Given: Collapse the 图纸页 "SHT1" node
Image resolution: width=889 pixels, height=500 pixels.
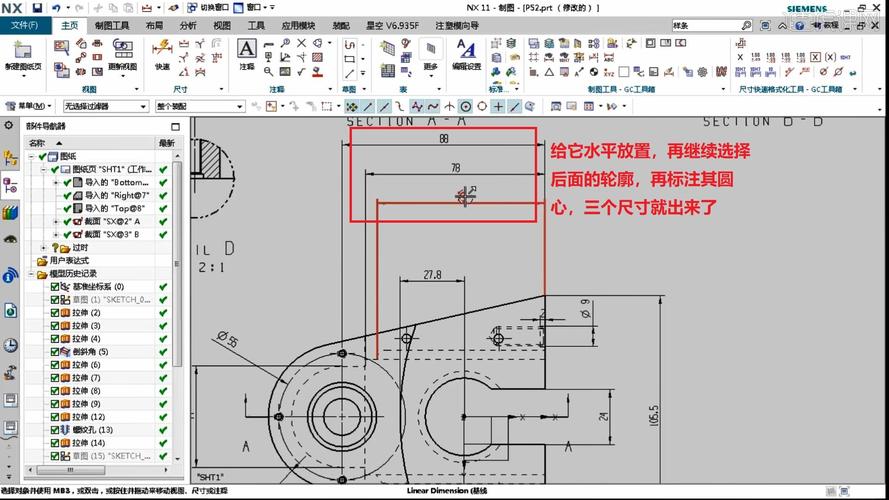Looking at the screenshot, I should tap(44, 170).
